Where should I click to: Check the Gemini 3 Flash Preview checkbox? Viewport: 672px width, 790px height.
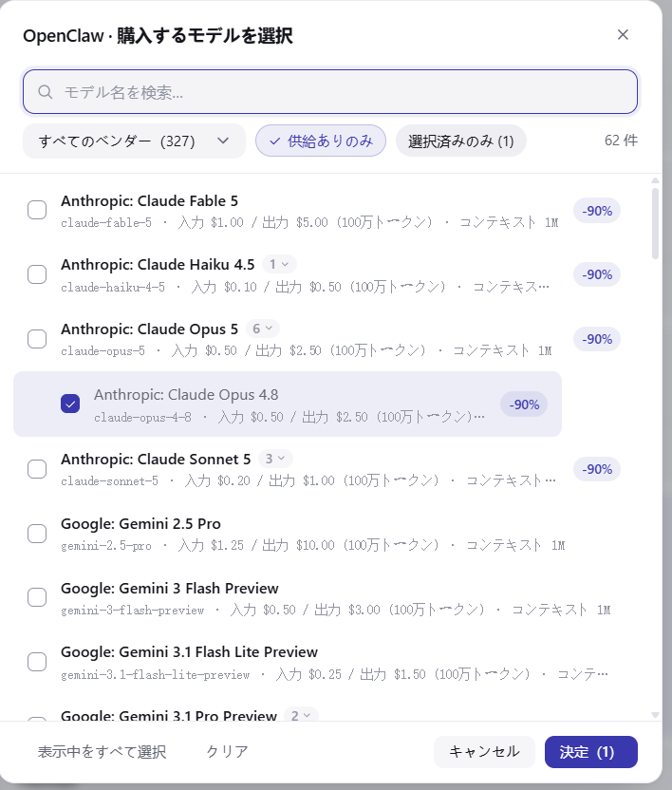coord(37,597)
